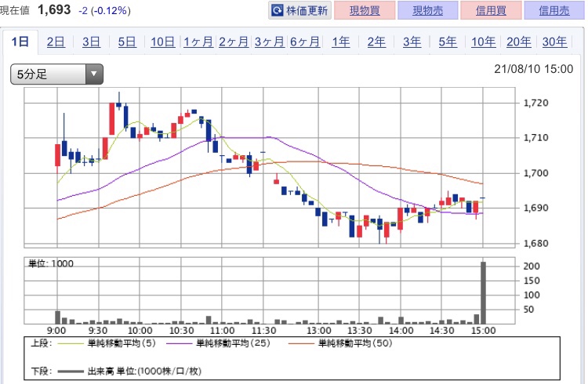Click the 単位: 1000 volume chart label
This screenshot has width=588, height=384.
click(x=51, y=263)
